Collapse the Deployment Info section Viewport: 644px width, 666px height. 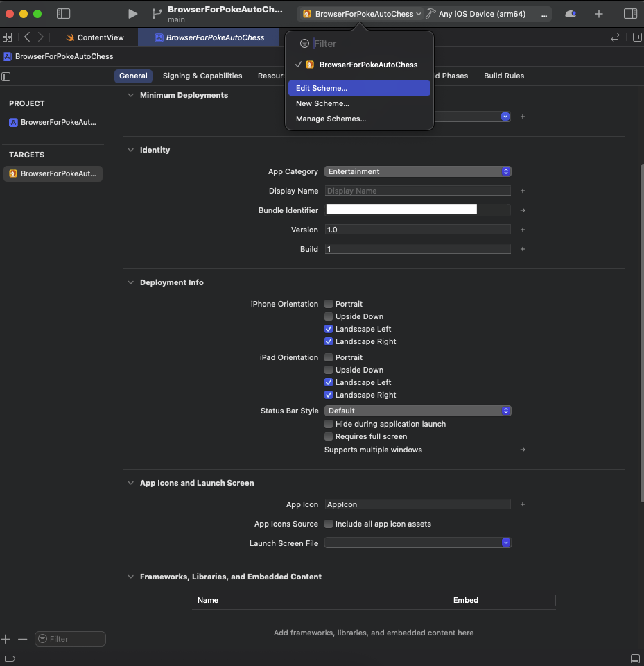click(131, 282)
